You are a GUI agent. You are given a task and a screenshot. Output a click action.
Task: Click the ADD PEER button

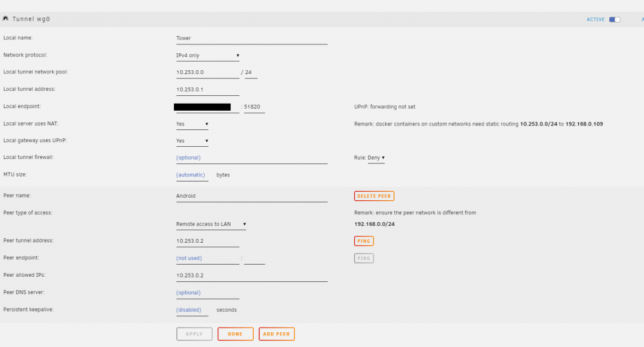276,334
